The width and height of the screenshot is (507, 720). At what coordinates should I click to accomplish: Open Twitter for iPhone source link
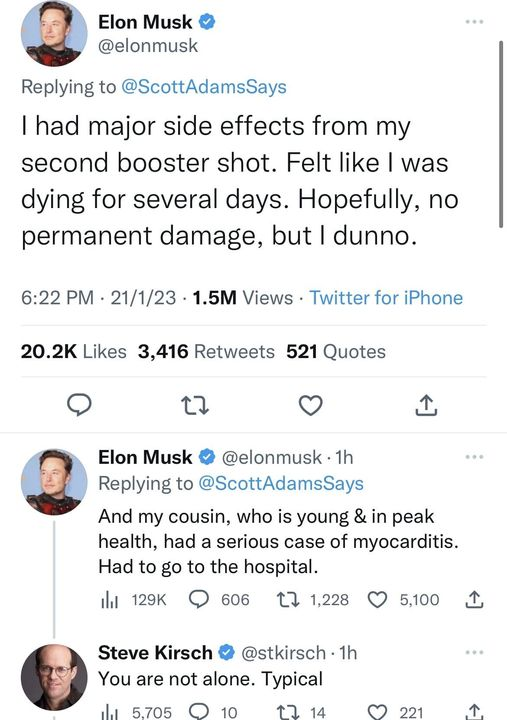[x=386, y=298]
